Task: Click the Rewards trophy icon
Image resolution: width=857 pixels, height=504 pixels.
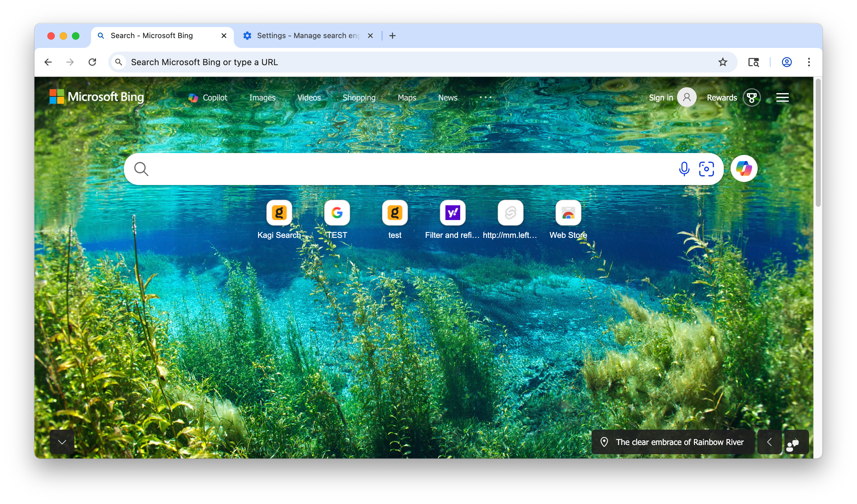Action: pyautogui.click(x=751, y=98)
